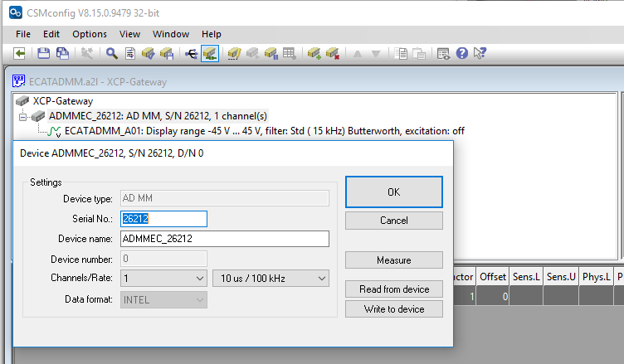The width and height of the screenshot is (624, 364).
Task: Click the Device number field
Action: click(x=163, y=259)
